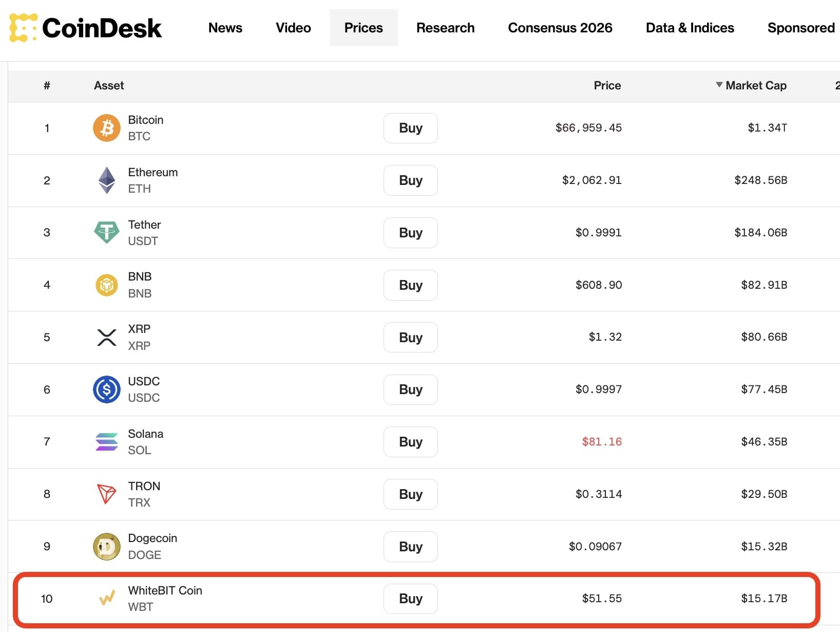Open the Research menu item

[x=445, y=28]
